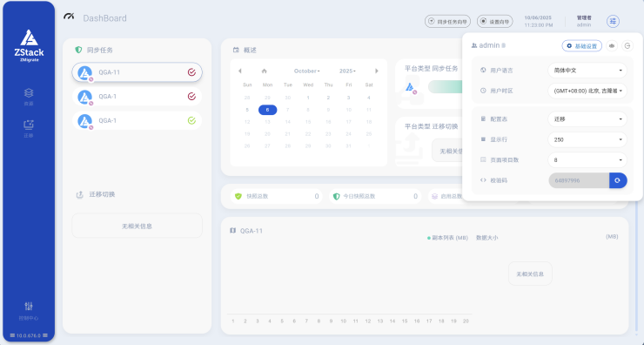
Task: Select date 15 in calendar
Action: click(308, 122)
